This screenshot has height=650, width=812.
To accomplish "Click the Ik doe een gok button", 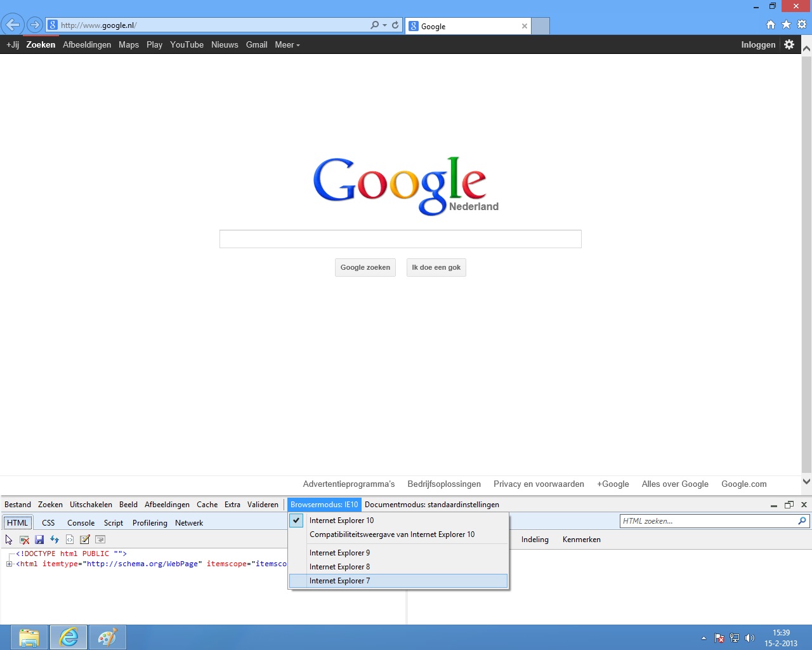I will click(x=436, y=267).
